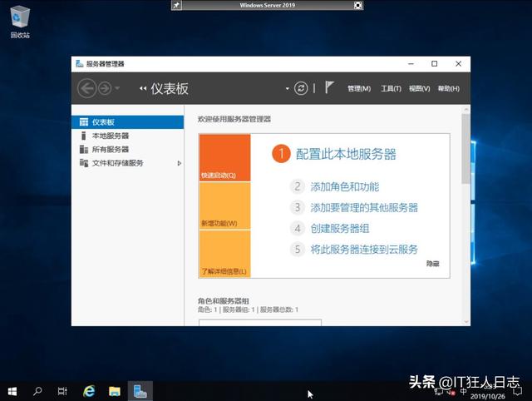
Task: Open the Windows Start menu
Action: click(12, 392)
